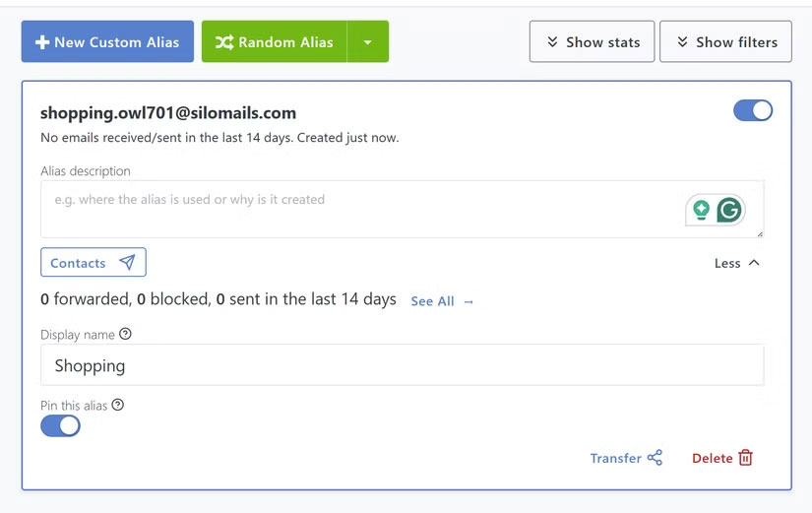Click the help icon beside Pin this alias
Screen dimensions: 812x513
[118, 405]
